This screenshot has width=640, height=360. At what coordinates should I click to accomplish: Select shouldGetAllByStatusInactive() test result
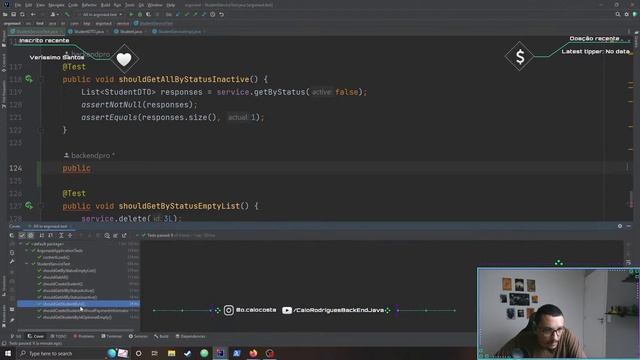70,297
